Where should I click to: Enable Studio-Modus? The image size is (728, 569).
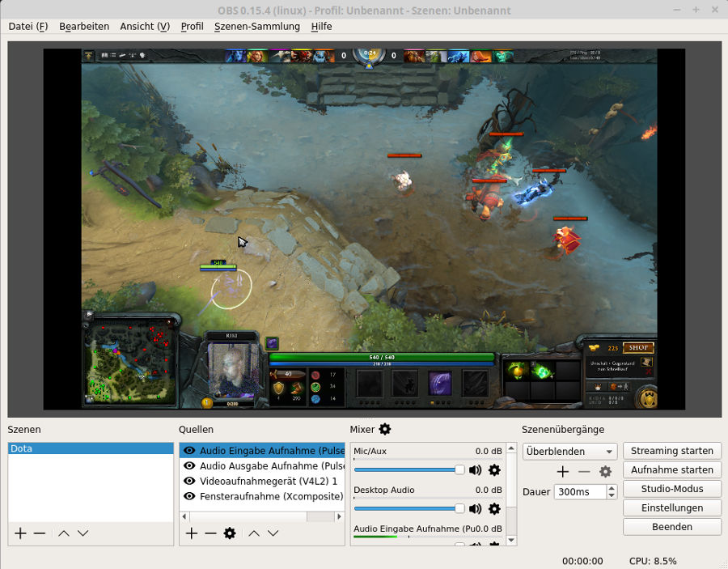pyautogui.click(x=672, y=489)
